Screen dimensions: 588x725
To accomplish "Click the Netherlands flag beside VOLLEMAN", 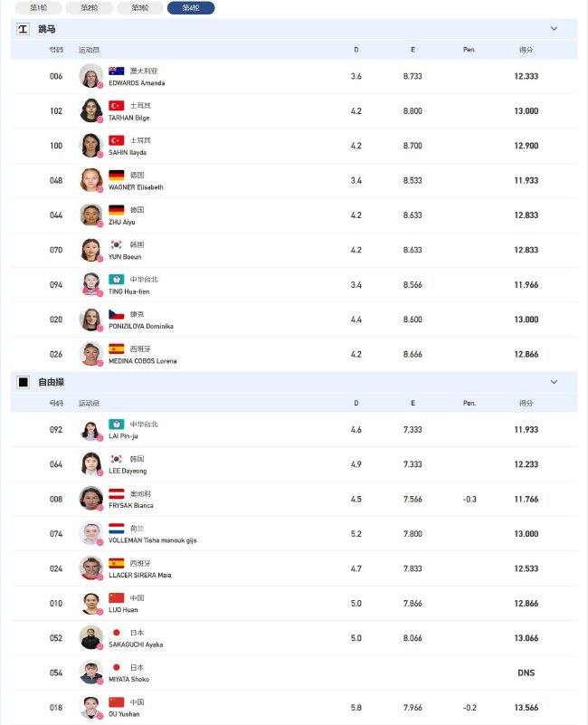I will pyautogui.click(x=116, y=528).
